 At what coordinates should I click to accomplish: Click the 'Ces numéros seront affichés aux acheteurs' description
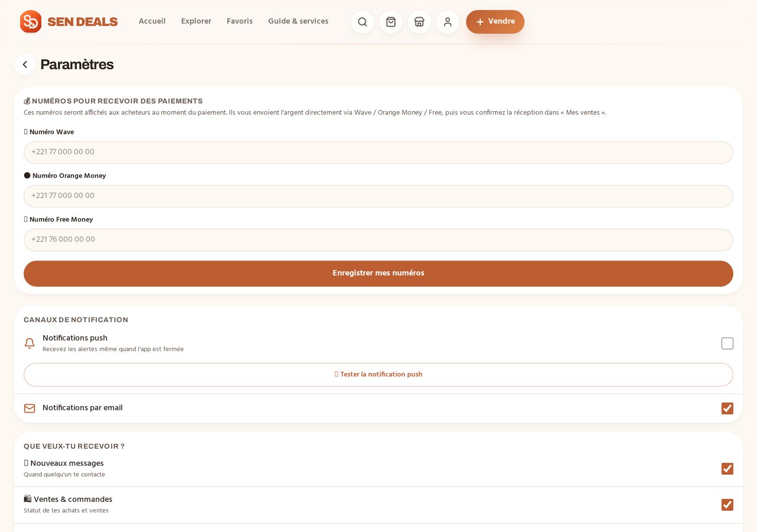(315, 112)
